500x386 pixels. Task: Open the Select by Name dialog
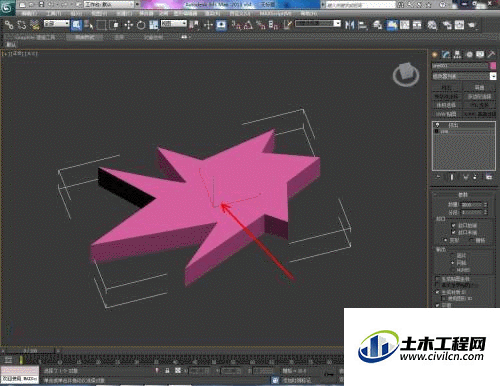(89, 25)
